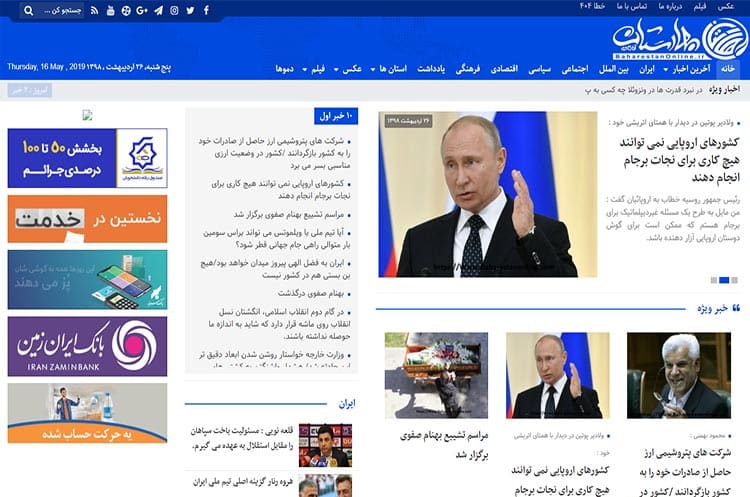Image resolution: width=750 pixels, height=497 pixels.
Task: Click the active blue slider dot
Action: (724, 280)
